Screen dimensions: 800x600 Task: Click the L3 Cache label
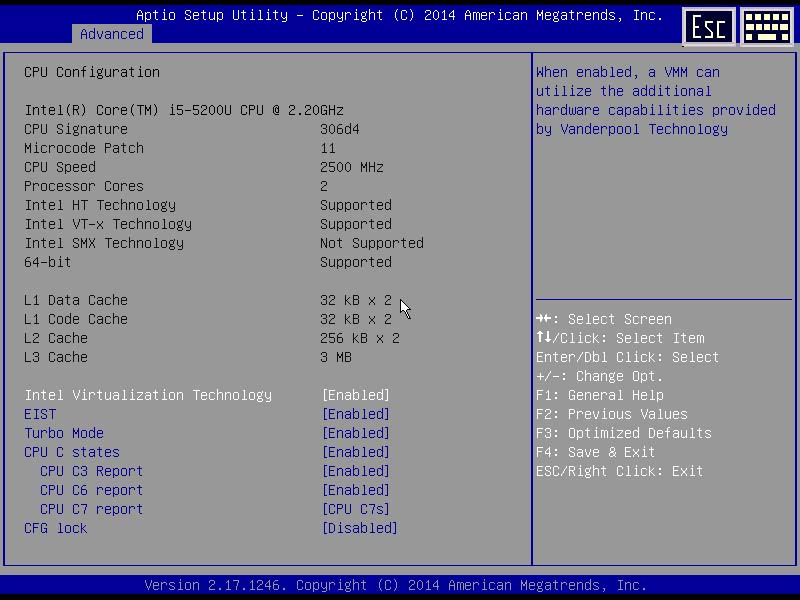[x=56, y=357]
